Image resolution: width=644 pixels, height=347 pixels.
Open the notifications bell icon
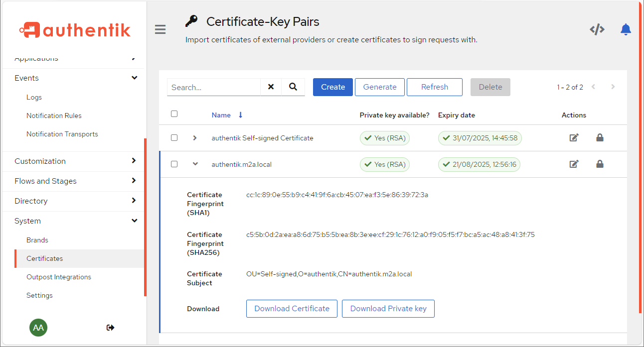pyautogui.click(x=626, y=29)
